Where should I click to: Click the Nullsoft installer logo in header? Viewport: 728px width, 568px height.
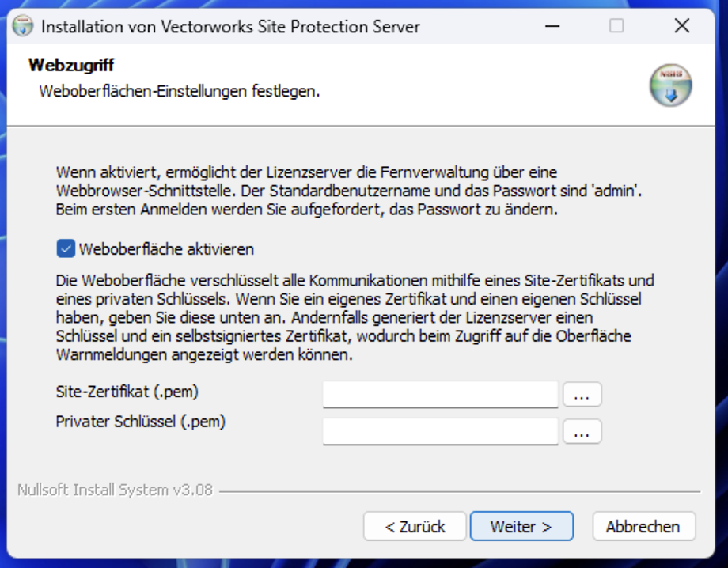670,85
